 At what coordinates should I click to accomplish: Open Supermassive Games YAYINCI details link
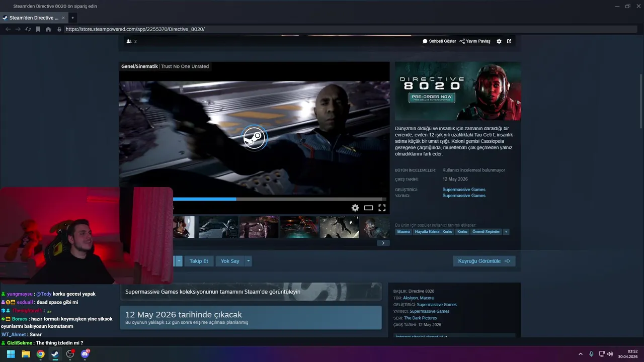[x=429, y=311]
